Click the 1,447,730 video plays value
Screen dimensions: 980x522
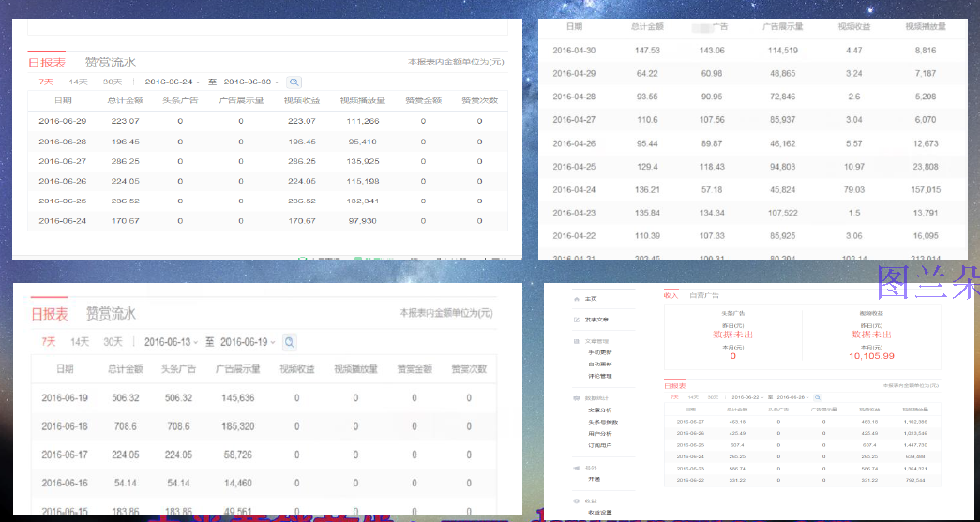pos(915,445)
